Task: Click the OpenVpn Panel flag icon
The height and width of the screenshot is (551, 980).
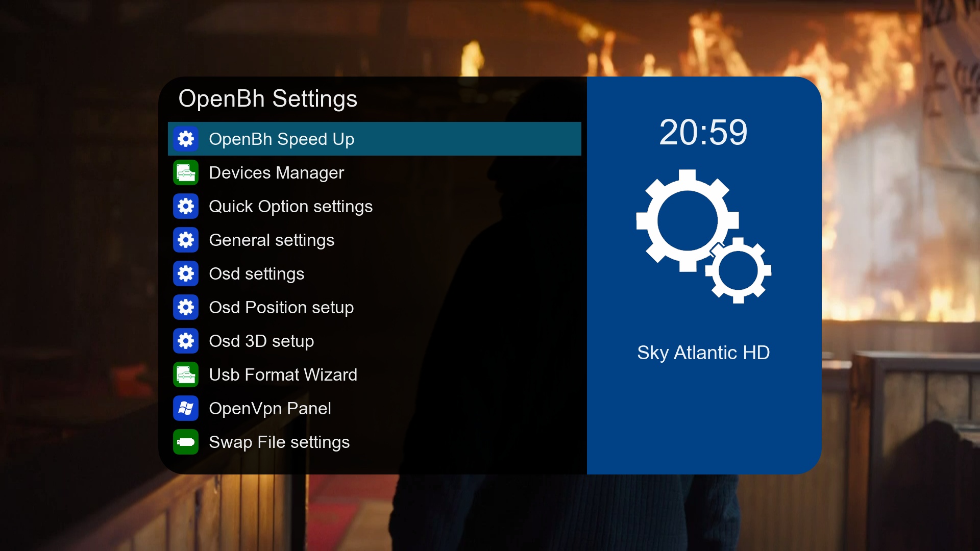Action: pos(186,408)
